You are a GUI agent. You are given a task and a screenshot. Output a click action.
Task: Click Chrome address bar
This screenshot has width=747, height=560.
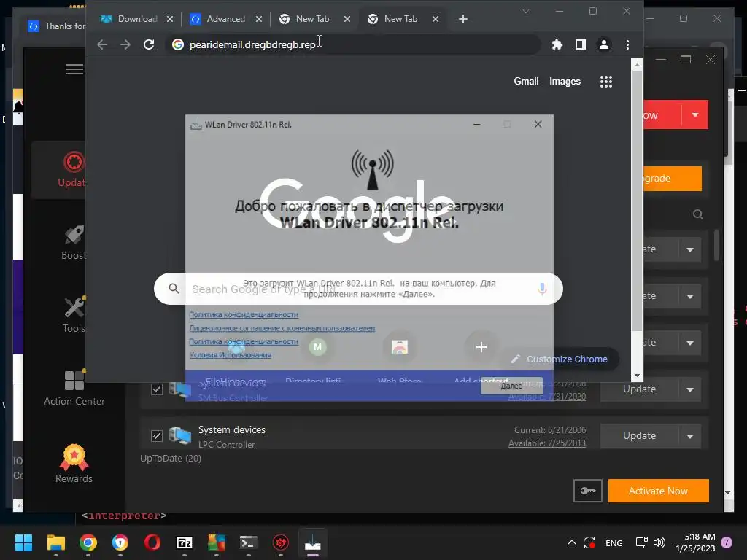coord(352,44)
